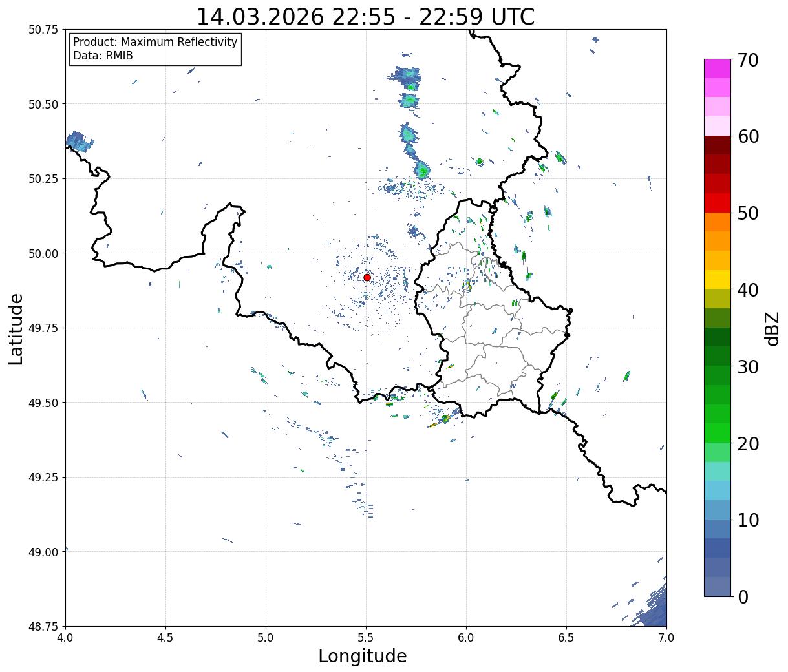Click the turquoise colorbar segment near 16
The image size is (788, 672).
coord(718,471)
